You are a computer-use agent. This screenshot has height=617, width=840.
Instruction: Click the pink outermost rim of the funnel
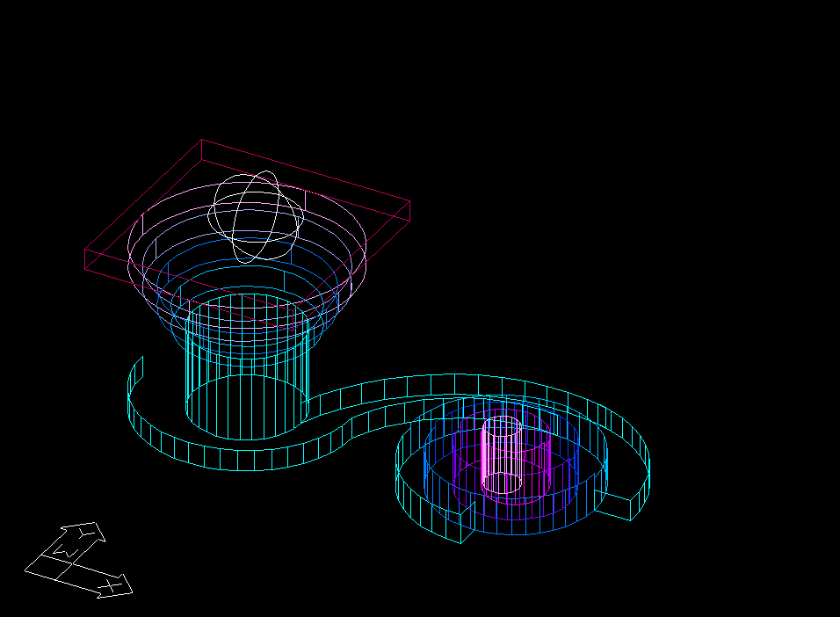point(134,237)
